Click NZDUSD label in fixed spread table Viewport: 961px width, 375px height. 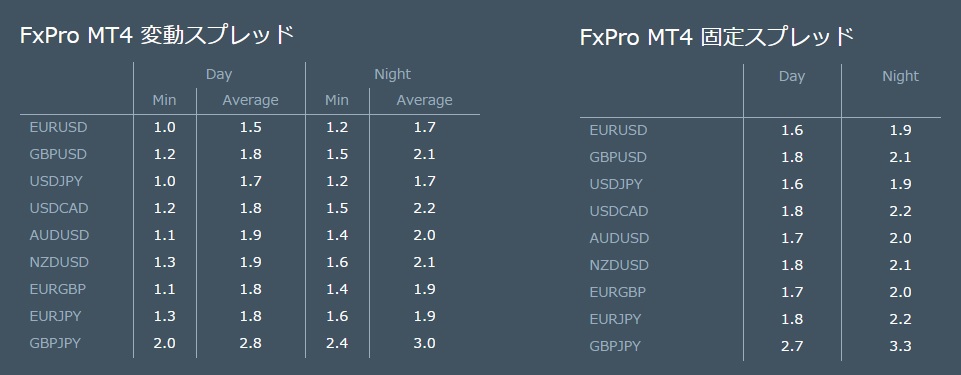click(619, 265)
